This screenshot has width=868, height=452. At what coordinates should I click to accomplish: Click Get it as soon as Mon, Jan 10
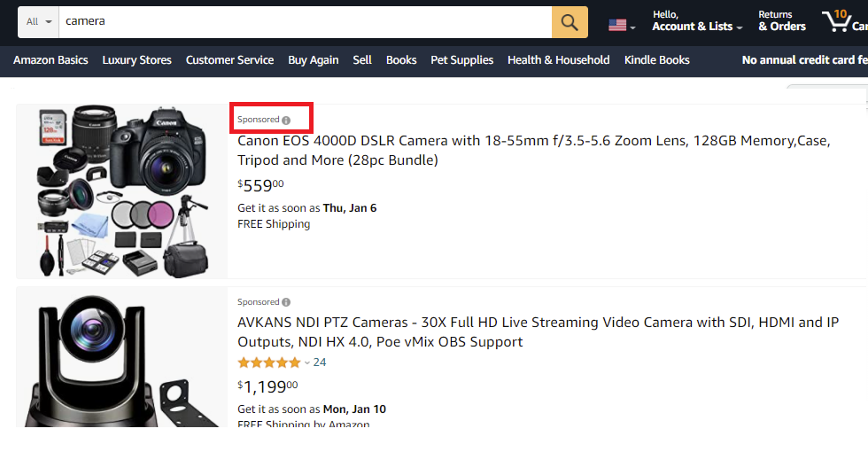tap(312, 409)
